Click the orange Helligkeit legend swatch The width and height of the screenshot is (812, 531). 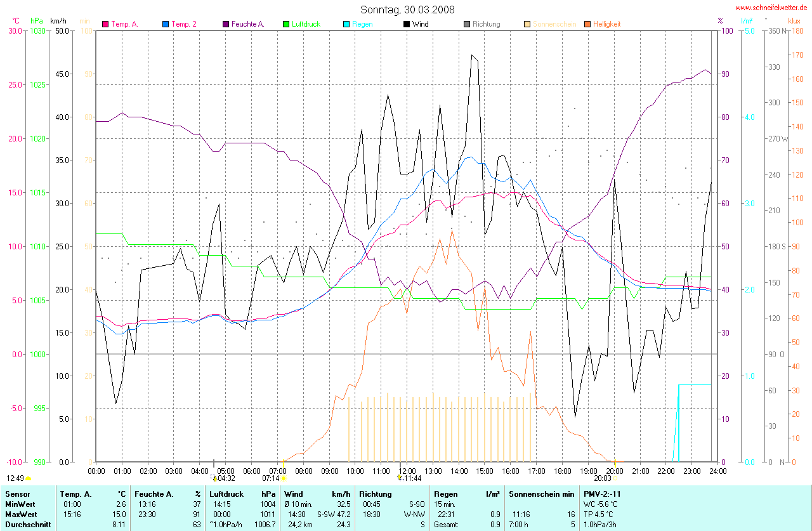(x=588, y=24)
